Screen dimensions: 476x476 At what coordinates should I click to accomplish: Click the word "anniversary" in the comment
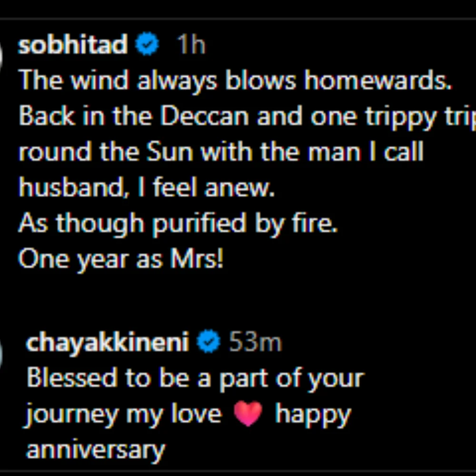[95, 450]
